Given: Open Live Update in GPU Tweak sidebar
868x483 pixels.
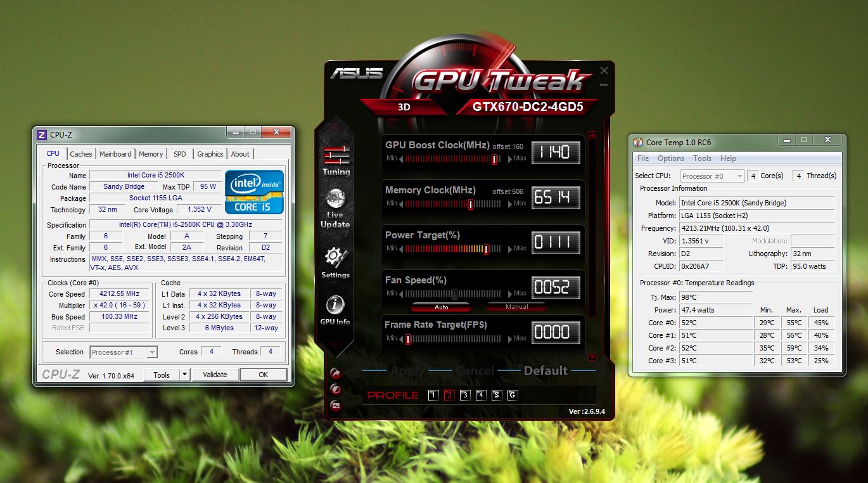Looking at the screenshot, I should tap(335, 209).
